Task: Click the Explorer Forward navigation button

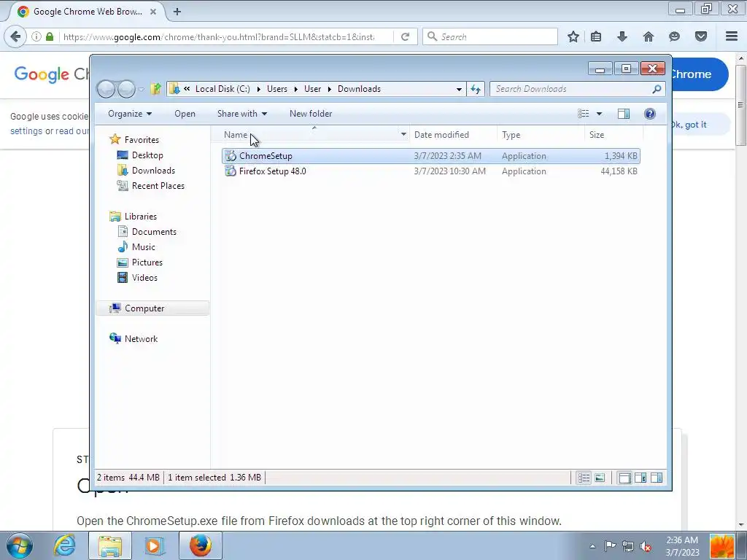Action: coord(126,89)
